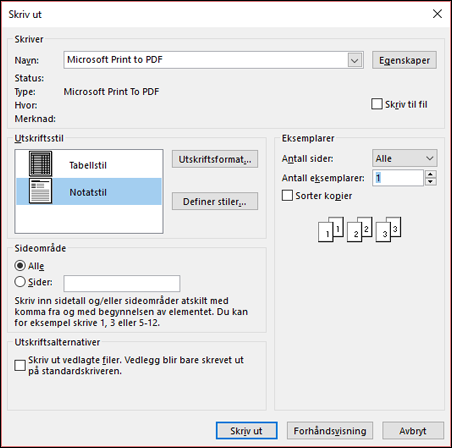The width and height of the screenshot is (452, 448).
Task: Click into the Sider page range field
Action: 122,283
